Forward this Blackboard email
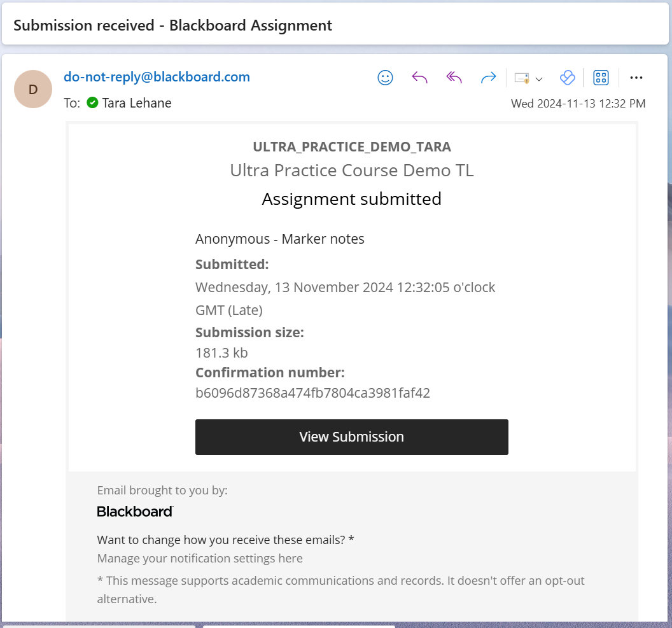The width and height of the screenshot is (672, 628). [488, 78]
